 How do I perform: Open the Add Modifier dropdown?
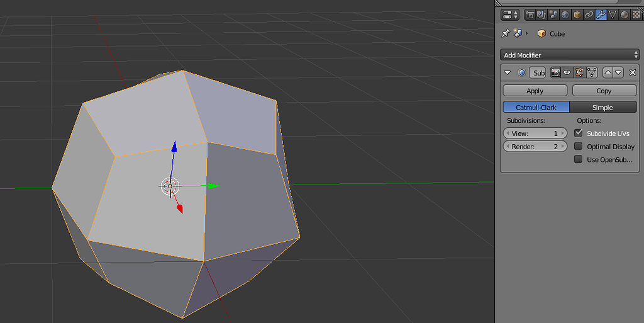(570, 55)
